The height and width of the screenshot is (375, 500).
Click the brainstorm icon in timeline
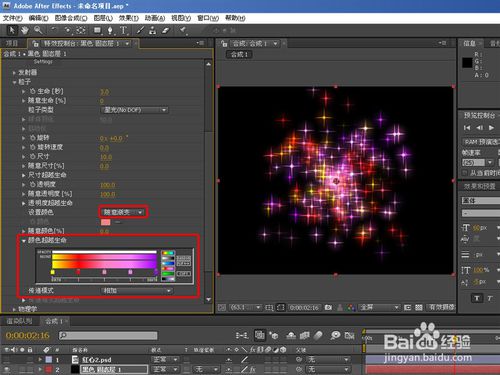(x=335, y=335)
